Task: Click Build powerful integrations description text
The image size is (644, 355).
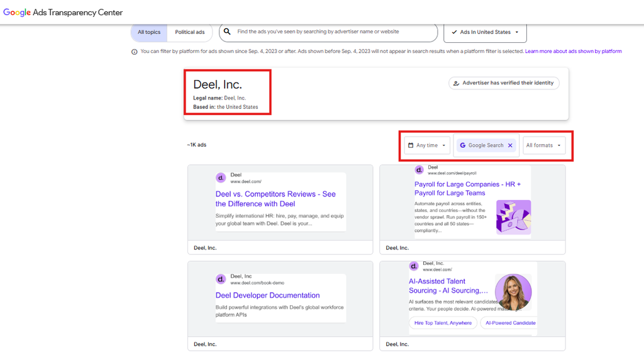Action: 280,311
